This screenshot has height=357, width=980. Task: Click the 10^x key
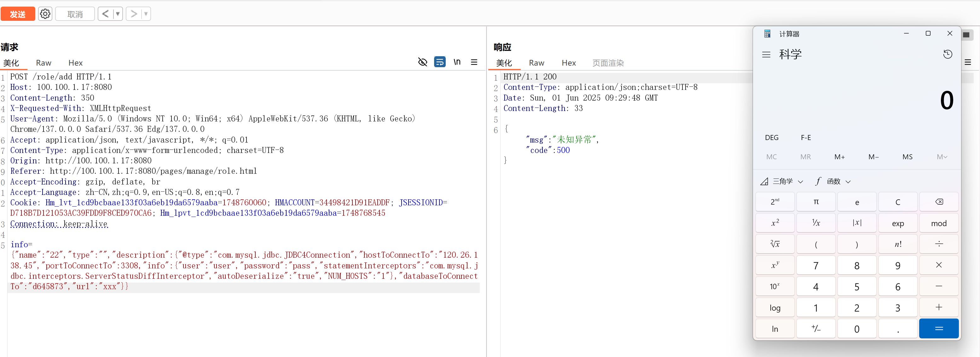pyautogui.click(x=775, y=286)
